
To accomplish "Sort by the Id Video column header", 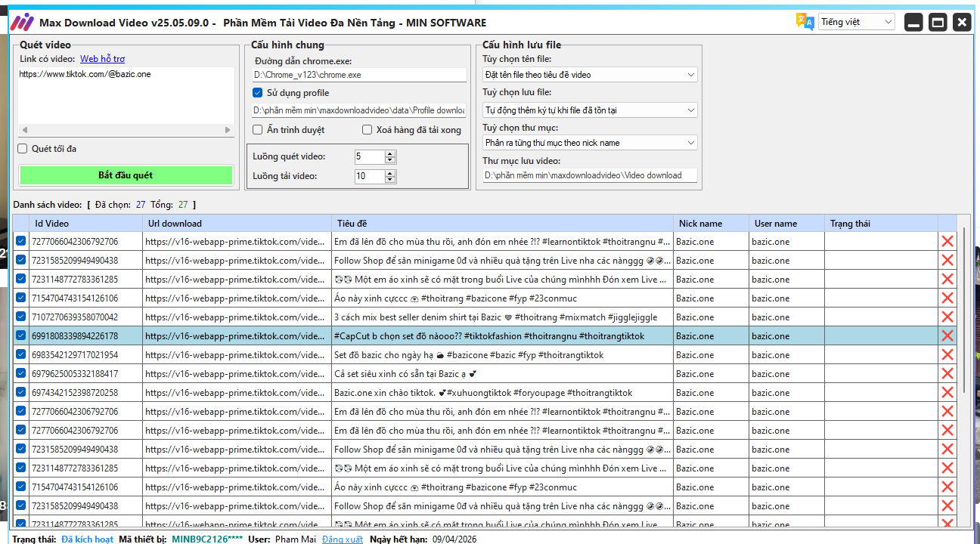I will coord(85,224).
